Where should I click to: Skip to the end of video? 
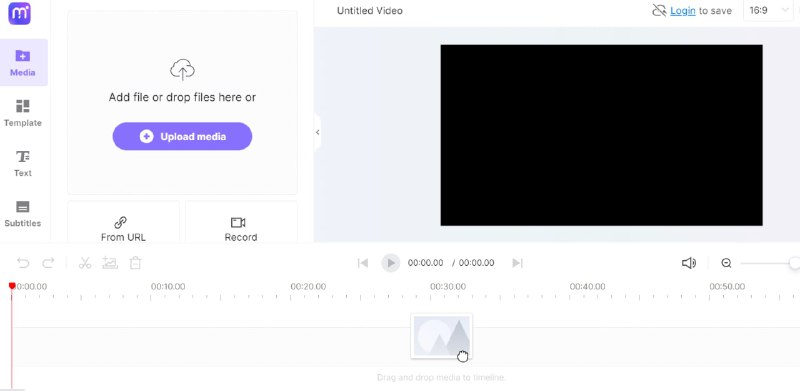pyautogui.click(x=517, y=263)
